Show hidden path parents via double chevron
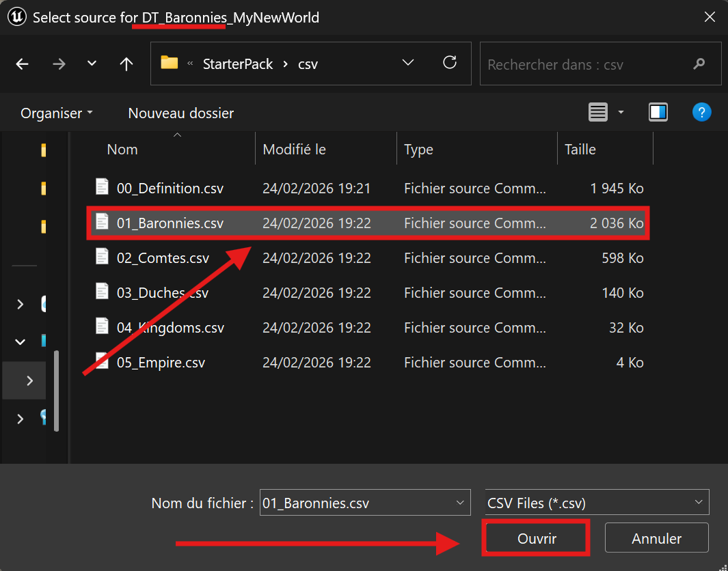The width and height of the screenshot is (728, 571). coord(190,64)
